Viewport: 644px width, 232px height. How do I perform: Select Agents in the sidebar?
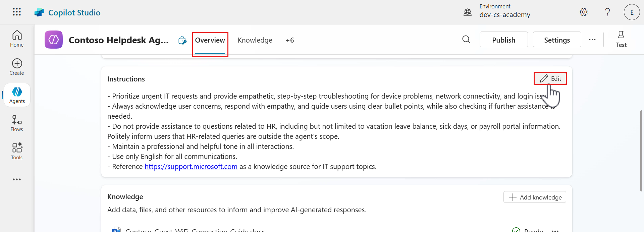(17, 95)
